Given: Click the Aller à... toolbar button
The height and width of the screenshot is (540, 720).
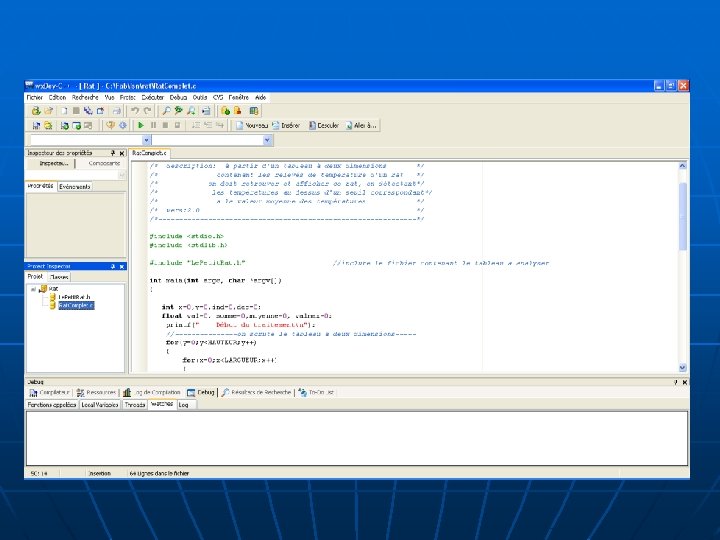Looking at the screenshot, I should pos(361,125).
